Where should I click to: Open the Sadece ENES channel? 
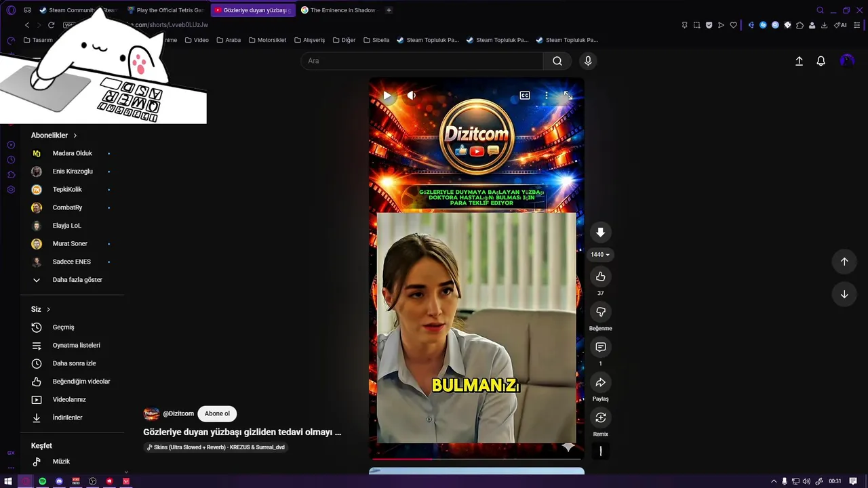[x=72, y=262]
